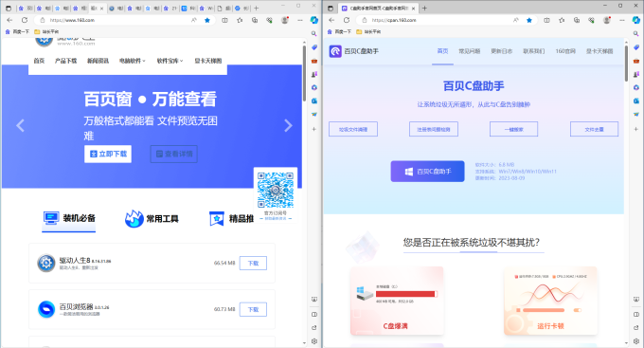This screenshot has width=644, height=348.
Task: Expand 电脑软件 dropdown menu
Action: tap(133, 61)
